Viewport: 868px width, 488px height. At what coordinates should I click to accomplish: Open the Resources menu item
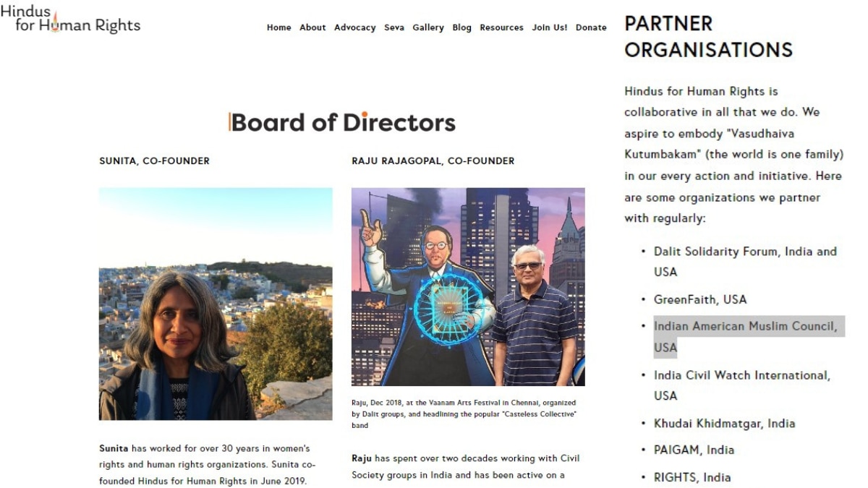point(501,27)
